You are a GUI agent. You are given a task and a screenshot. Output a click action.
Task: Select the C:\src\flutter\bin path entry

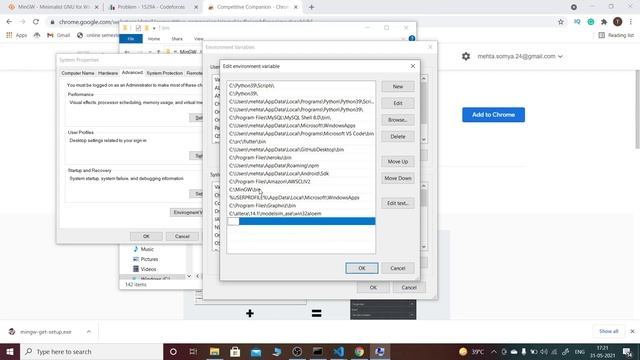coord(301,142)
